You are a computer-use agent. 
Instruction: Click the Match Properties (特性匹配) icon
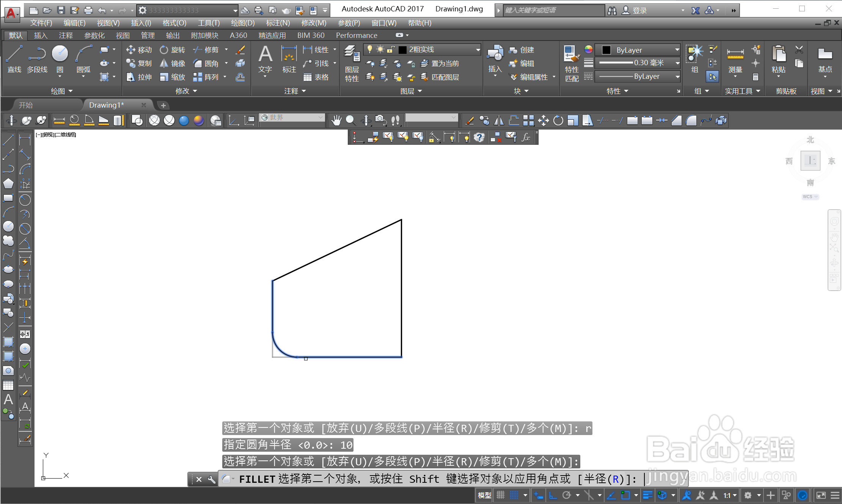tap(571, 63)
